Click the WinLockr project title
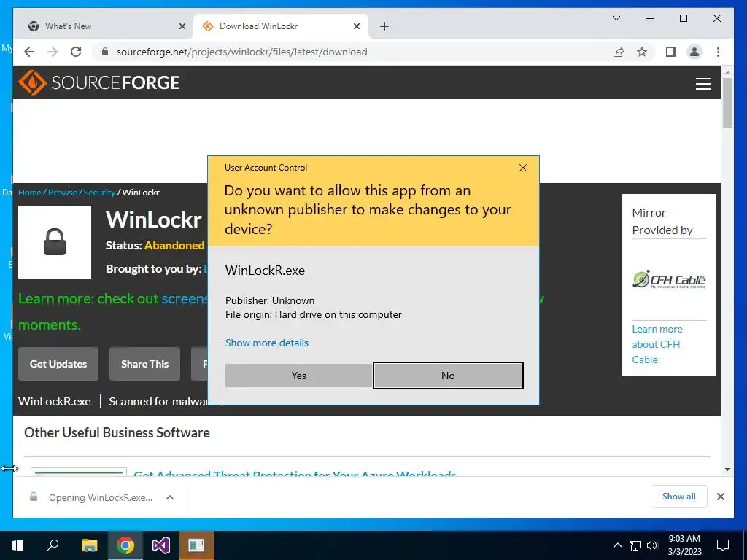Image resolution: width=747 pixels, height=560 pixels. (x=154, y=220)
